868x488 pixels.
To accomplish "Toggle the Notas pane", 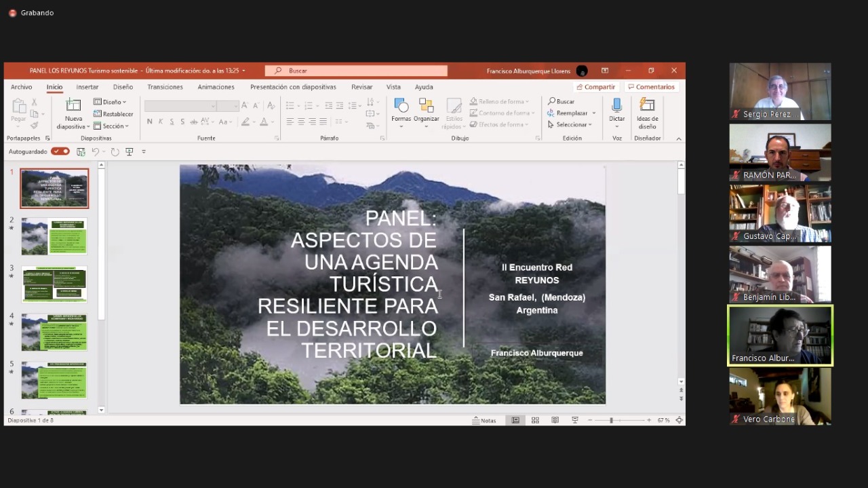I will click(x=484, y=420).
